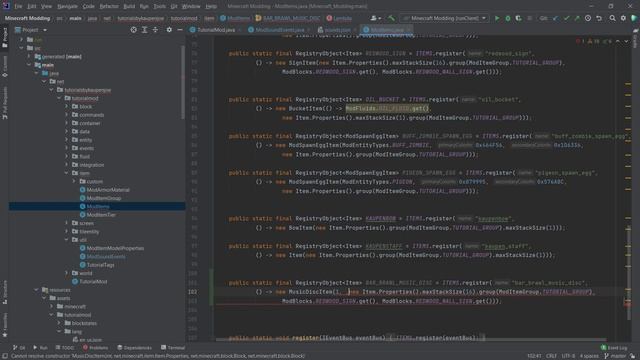The image size is (640, 360).
Task: Expand the commands package folder
Action: coord(67,115)
